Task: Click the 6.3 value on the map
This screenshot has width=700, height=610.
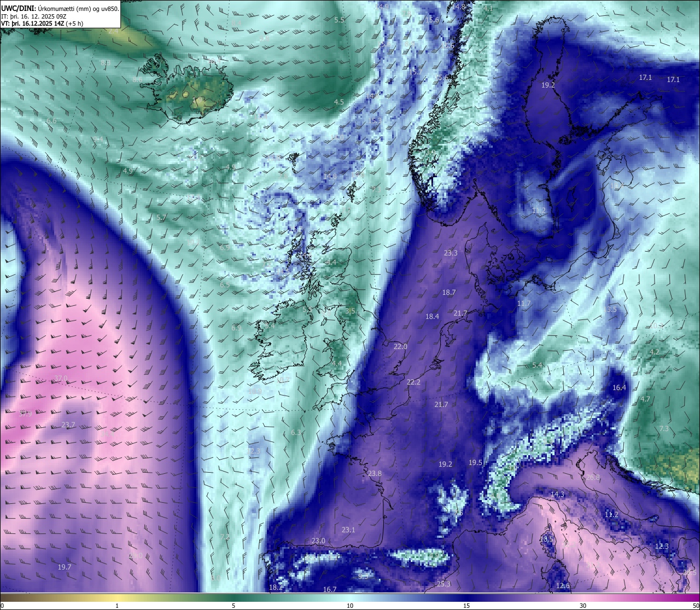Action: coord(296,432)
